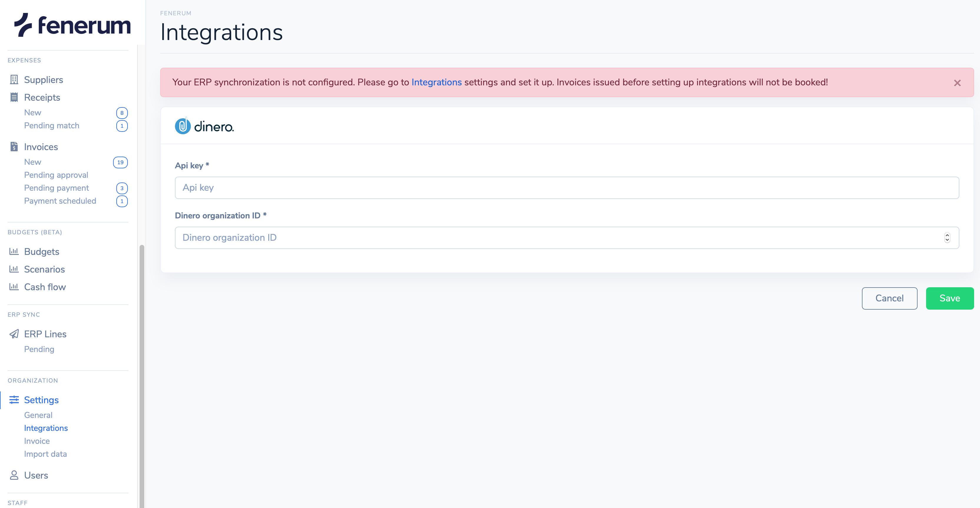Open Cash flow page
This screenshot has height=508, width=980.
click(45, 287)
